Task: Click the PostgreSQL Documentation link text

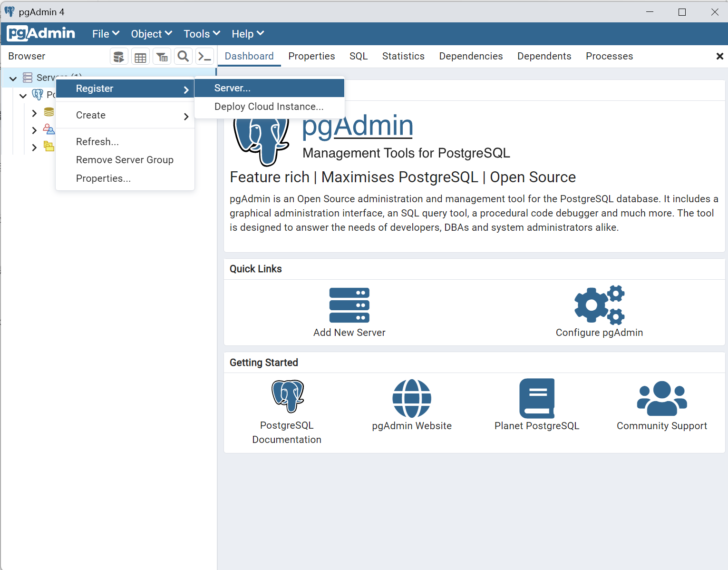Action: click(287, 432)
